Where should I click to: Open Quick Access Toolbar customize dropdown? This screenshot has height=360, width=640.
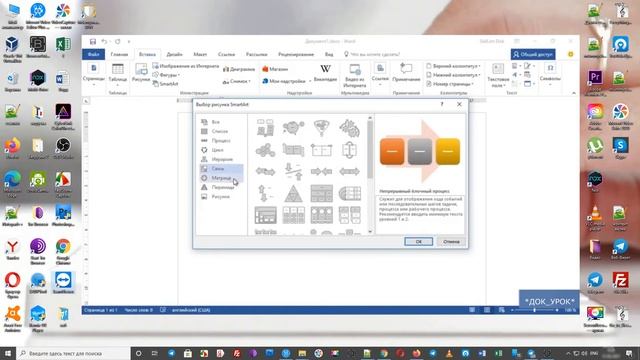(129, 42)
